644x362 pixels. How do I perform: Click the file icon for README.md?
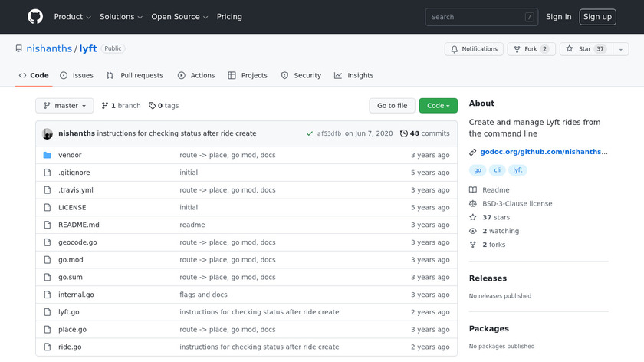[48, 225]
